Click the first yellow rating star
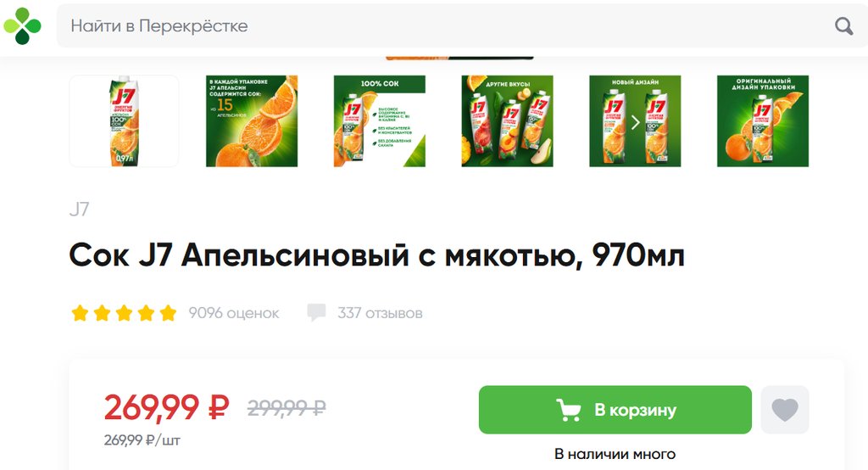 pos(81,313)
